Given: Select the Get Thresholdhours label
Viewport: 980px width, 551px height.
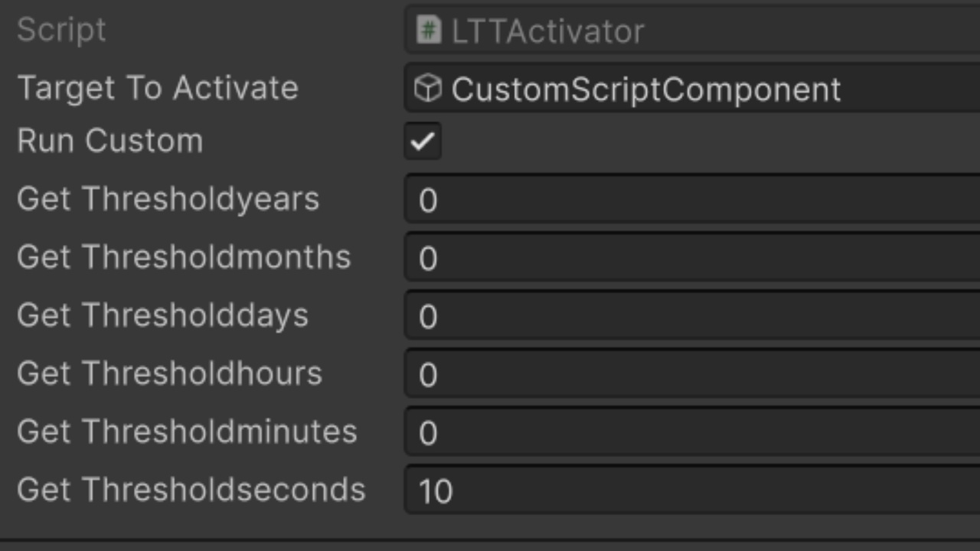Looking at the screenshot, I should pyautogui.click(x=169, y=373).
